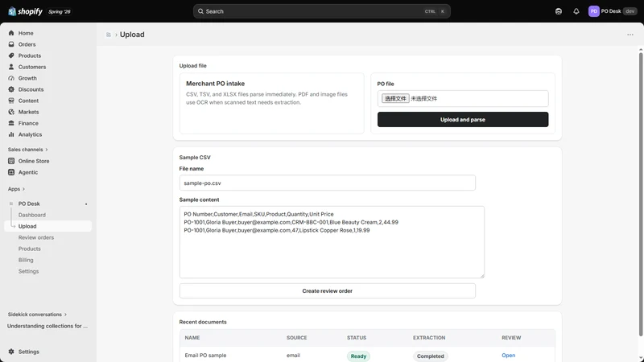Image resolution: width=644 pixels, height=362 pixels.
Task: Click the PO Desk avatar icon
Action: (x=593, y=11)
